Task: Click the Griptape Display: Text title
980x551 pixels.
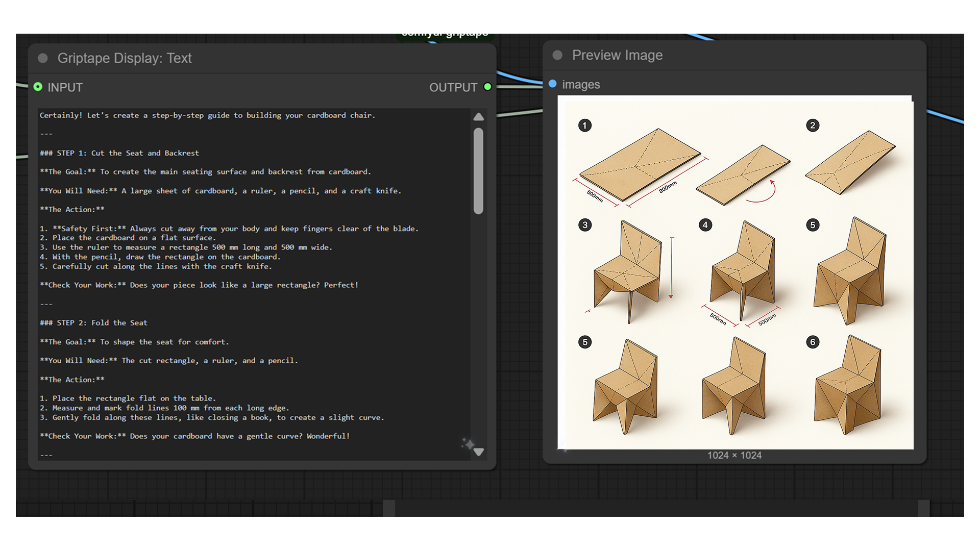Action: click(x=124, y=58)
